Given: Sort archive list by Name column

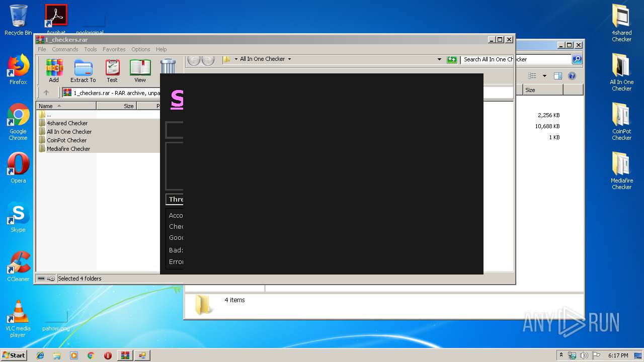Looking at the screenshot, I should 66,106.
